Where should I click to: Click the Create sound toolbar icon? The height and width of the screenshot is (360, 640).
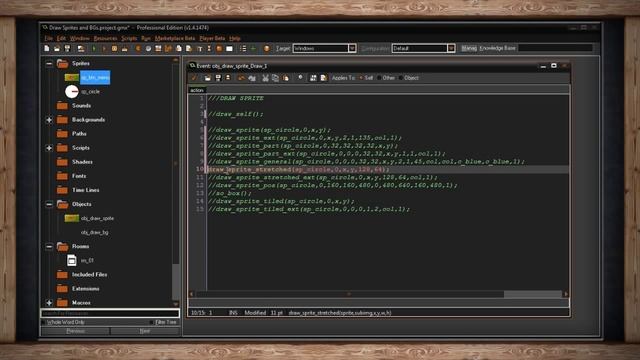[x=148, y=49]
